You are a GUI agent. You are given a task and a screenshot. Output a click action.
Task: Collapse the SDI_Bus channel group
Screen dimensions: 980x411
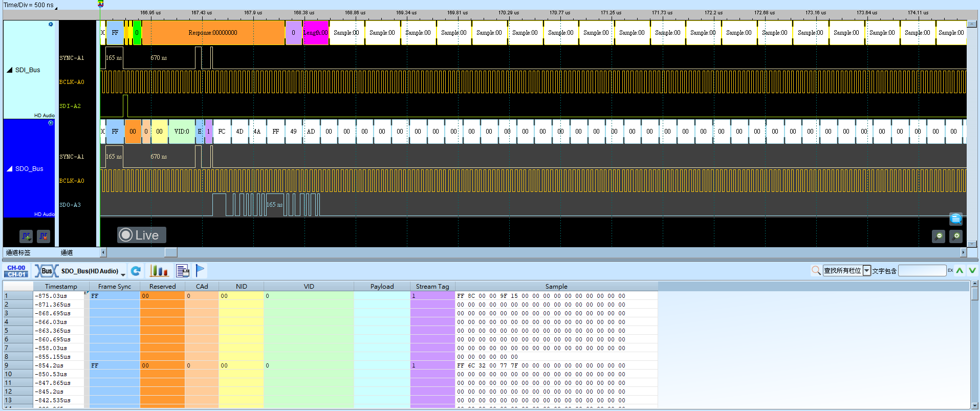(x=10, y=70)
